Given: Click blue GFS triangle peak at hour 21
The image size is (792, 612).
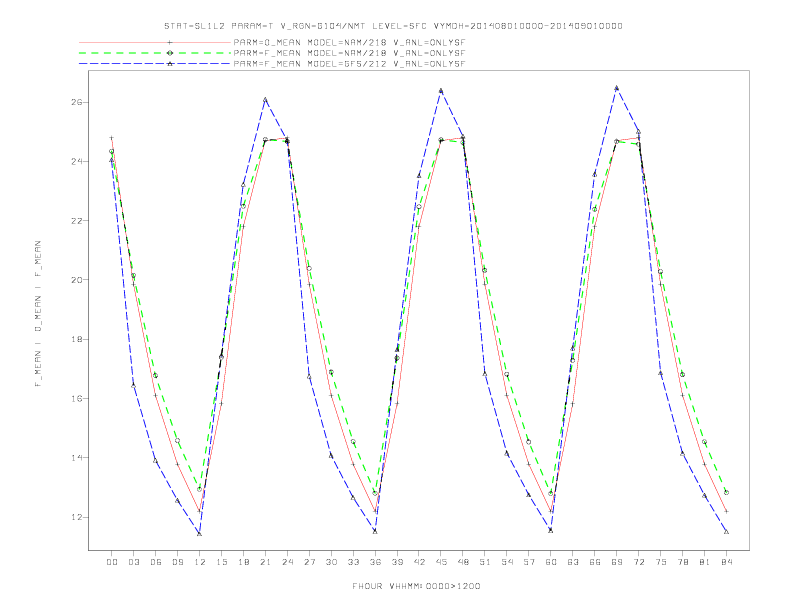Looking at the screenshot, I should (x=265, y=99).
